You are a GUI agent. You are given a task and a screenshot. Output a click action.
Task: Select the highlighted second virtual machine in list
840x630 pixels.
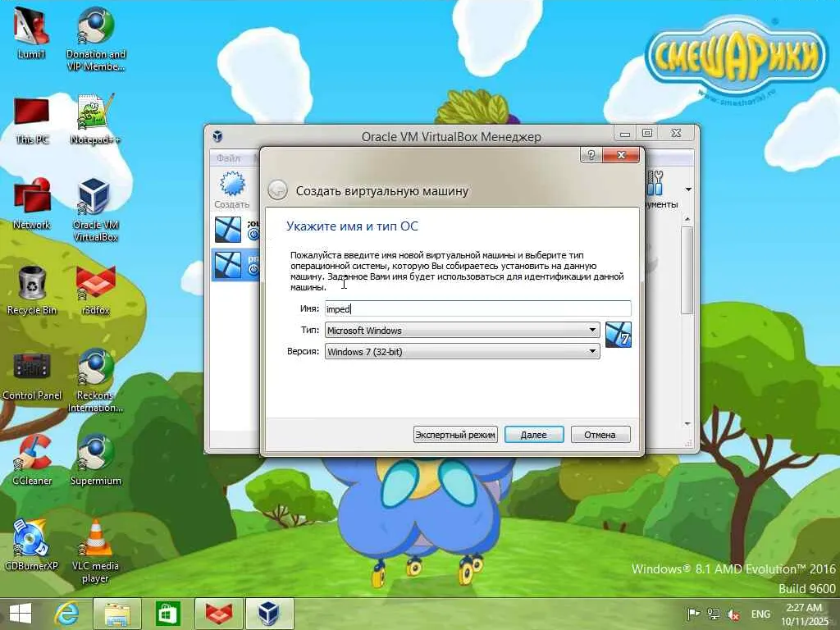[235, 265]
